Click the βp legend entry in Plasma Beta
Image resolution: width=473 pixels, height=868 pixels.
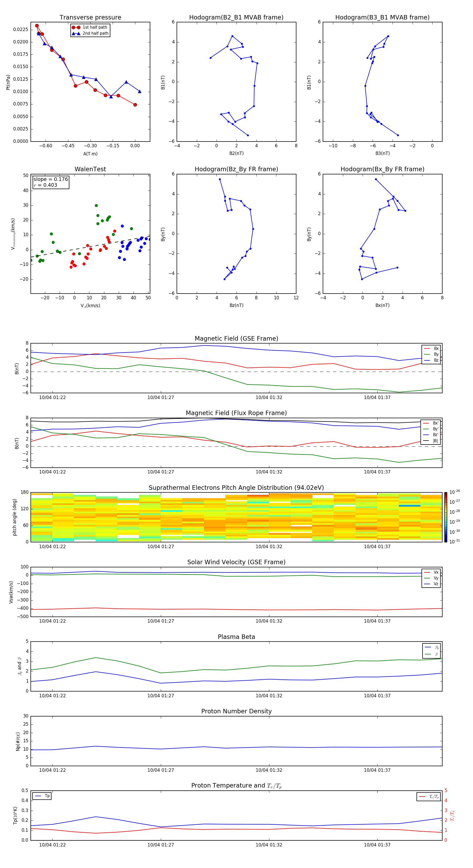point(432,647)
